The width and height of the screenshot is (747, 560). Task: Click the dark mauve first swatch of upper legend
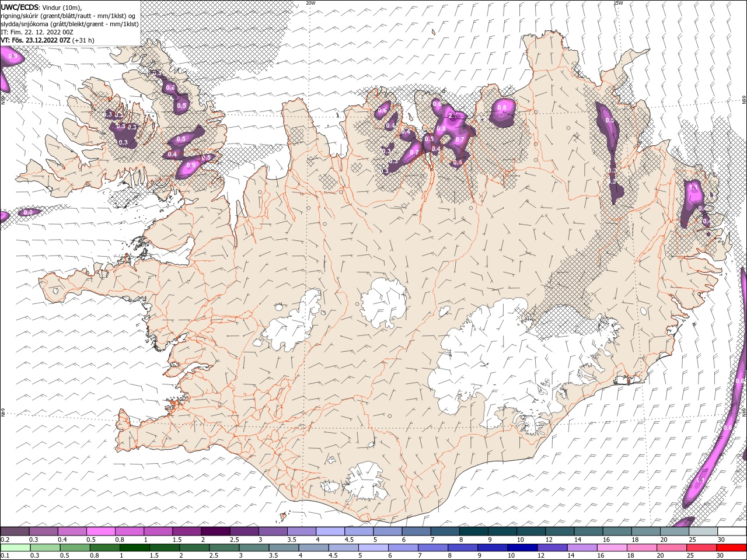[15, 531]
